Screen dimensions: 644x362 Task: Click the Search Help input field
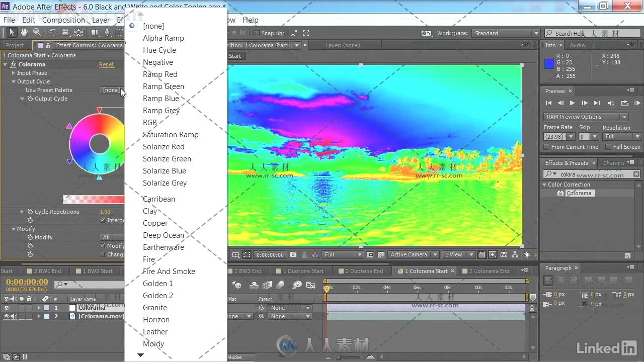[x=593, y=33]
